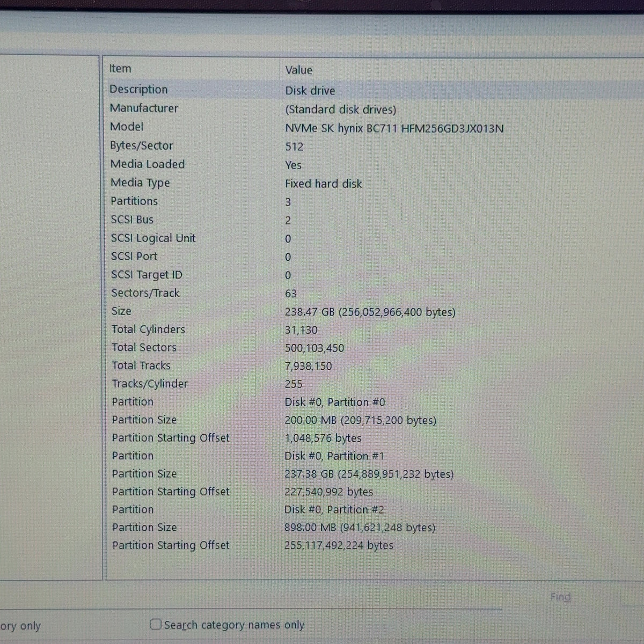Click the 255,117,492,224 bytes offset value
The width and height of the screenshot is (644, 644).
pos(339,545)
